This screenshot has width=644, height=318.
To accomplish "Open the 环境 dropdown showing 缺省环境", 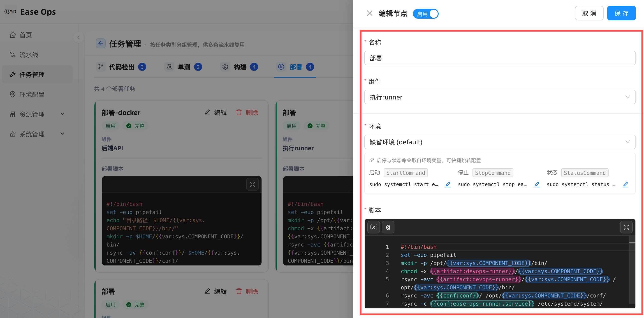I will click(500, 142).
